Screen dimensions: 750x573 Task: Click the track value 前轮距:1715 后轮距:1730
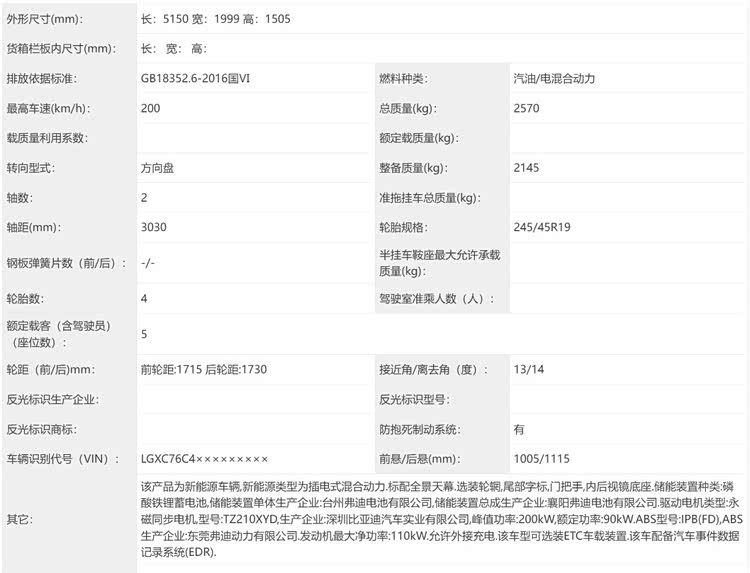pos(204,369)
